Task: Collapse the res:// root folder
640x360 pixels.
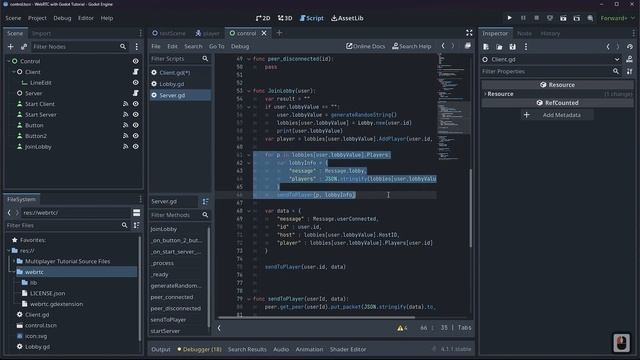Action: click(9, 251)
